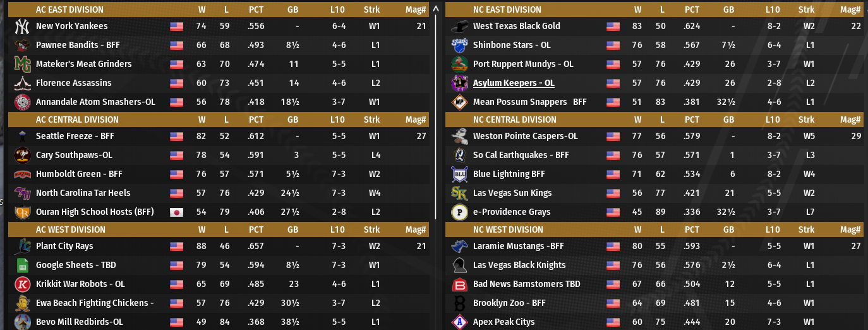Click the AC East Division header title
Screen dimensions: 868x330
click(x=69, y=9)
